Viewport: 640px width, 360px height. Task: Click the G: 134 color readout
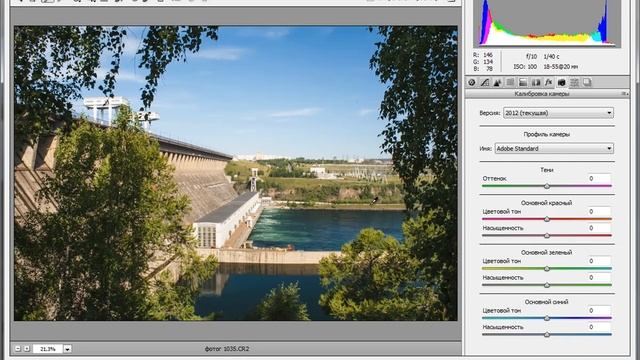483,62
